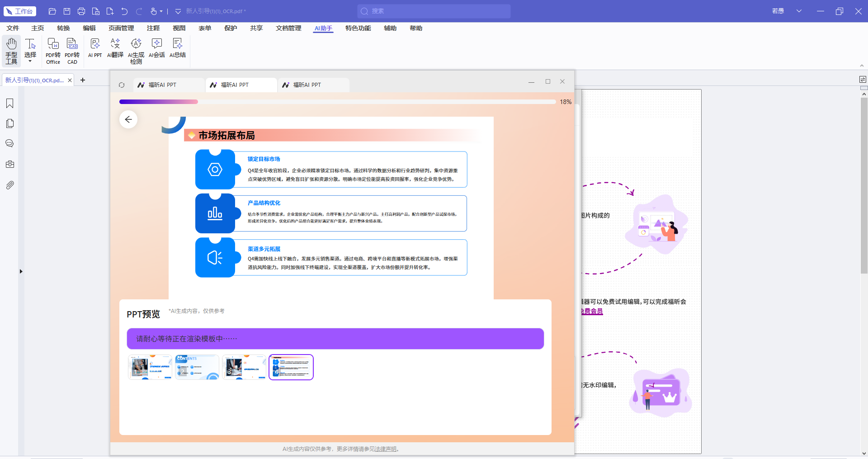868x459 pixels.
Task: Open the bookmark panel in left sidebar
Action: pos(9,104)
